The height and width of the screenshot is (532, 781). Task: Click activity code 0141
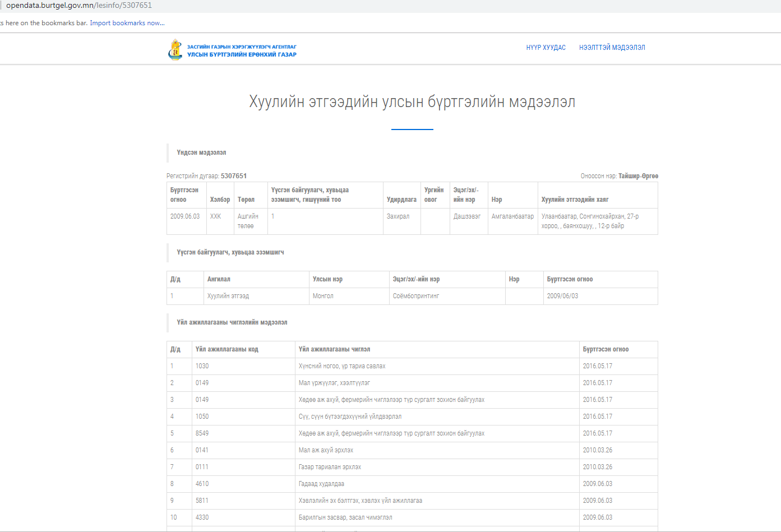coord(202,450)
